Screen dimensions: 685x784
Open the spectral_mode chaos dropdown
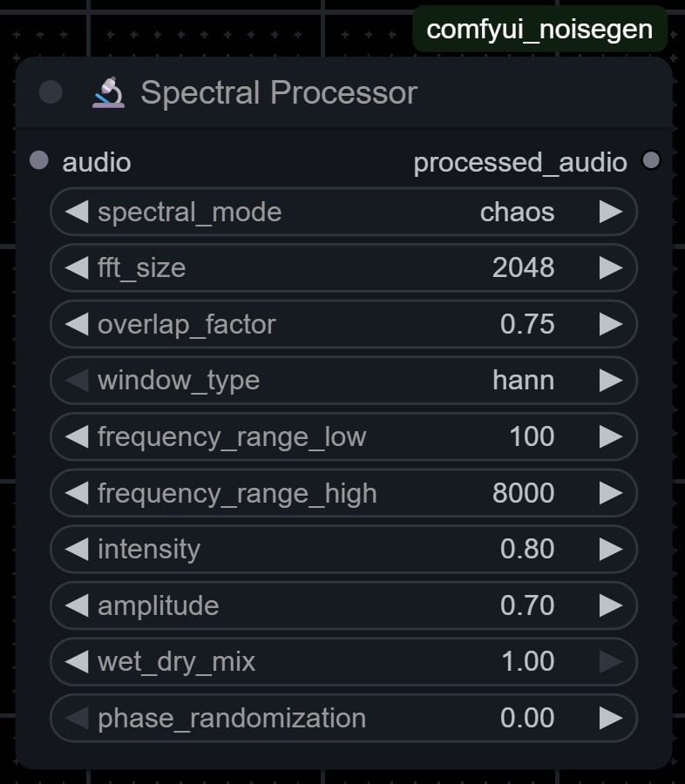tap(517, 212)
